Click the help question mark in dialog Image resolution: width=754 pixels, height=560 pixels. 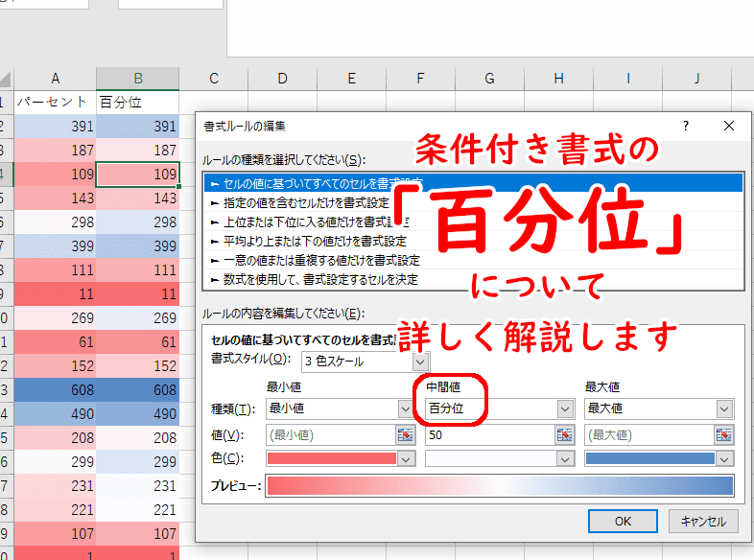click(x=686, y=126)
